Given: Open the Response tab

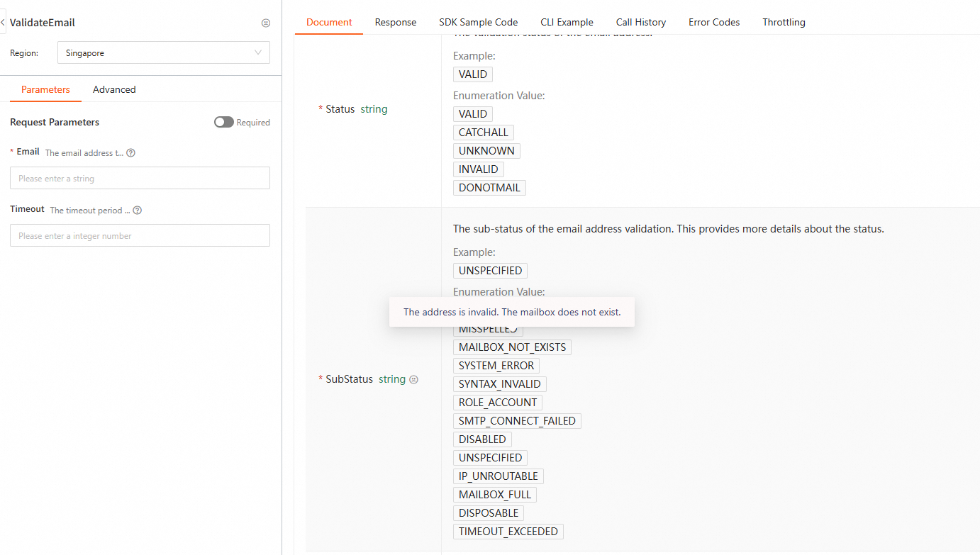Looking at the screenshot, I should tap(396, 22).
